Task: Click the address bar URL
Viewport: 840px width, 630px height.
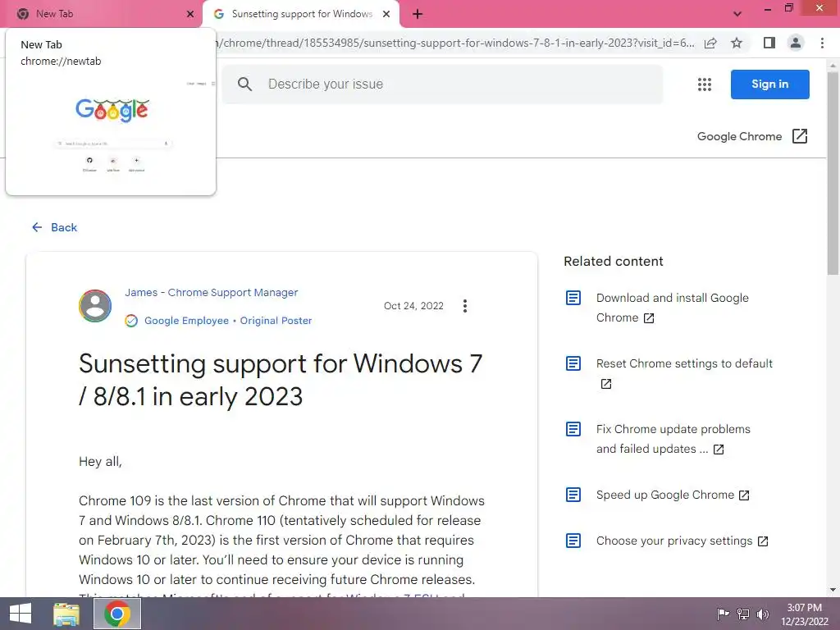Action: [x=455, y=43]
